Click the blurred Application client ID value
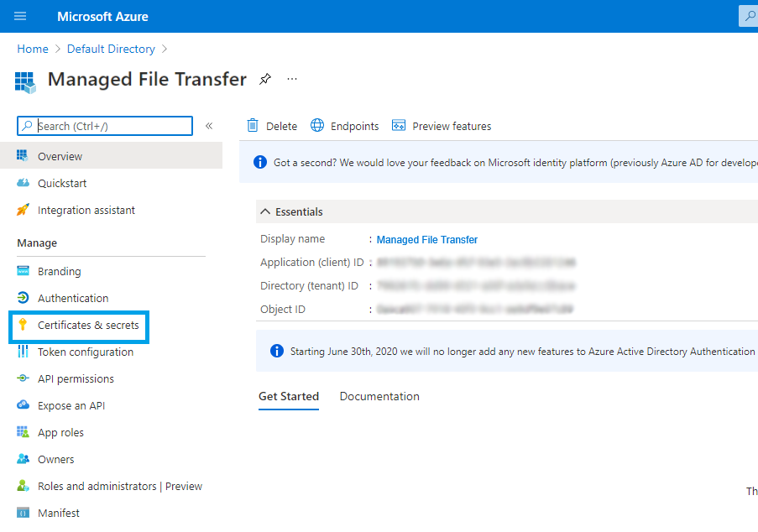The width and height of the screenshot is (758, 532). tap(476, 263)
